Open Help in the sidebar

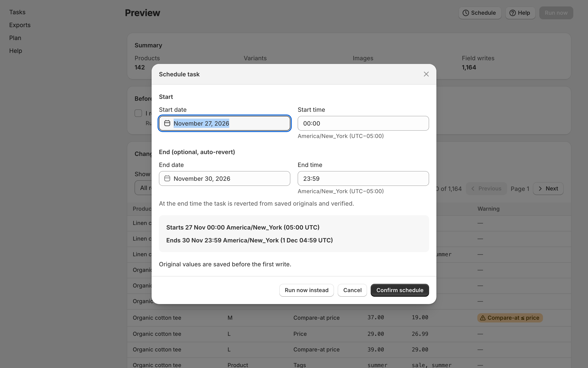point(16,51)
